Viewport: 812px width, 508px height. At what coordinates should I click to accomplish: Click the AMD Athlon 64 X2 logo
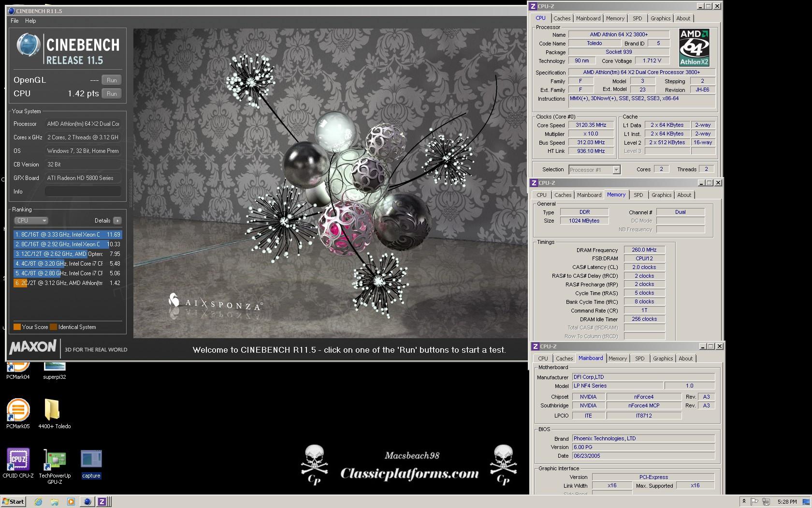point(694,47)
